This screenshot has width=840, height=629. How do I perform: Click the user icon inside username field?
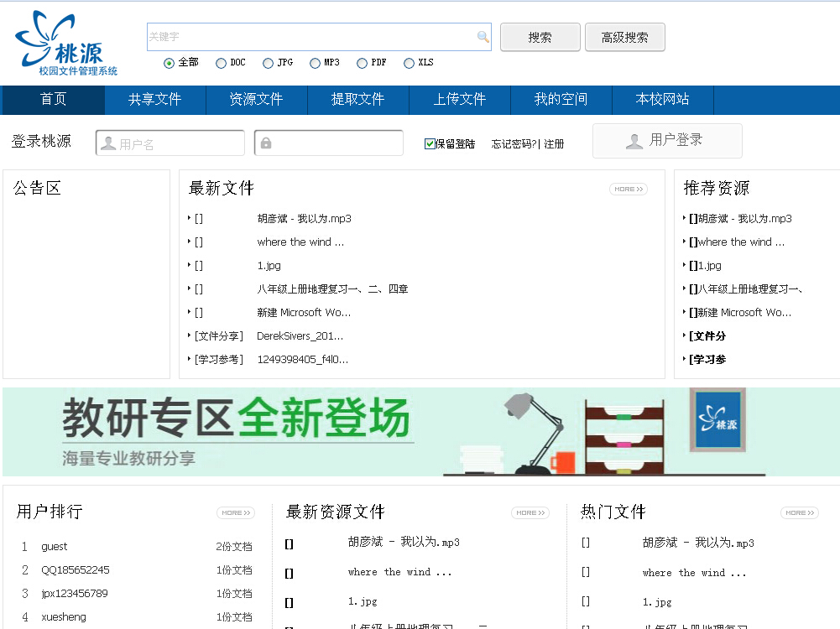107,143
